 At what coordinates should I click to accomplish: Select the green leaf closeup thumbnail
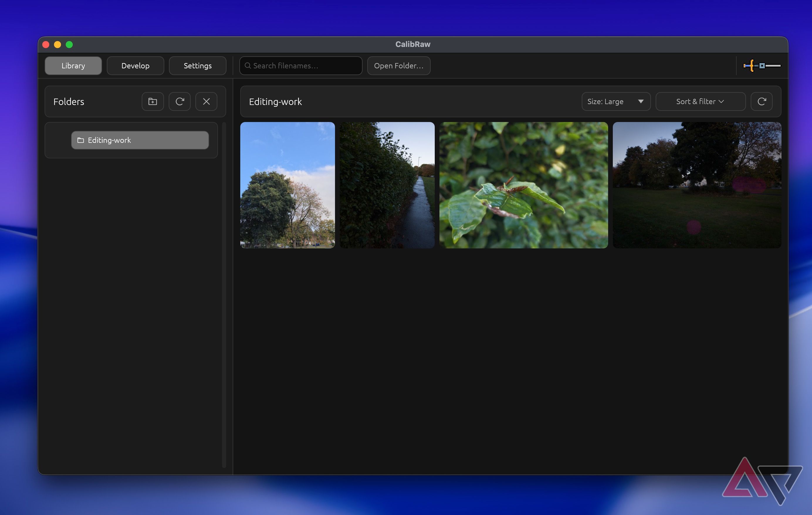click(x=524, y=185)
